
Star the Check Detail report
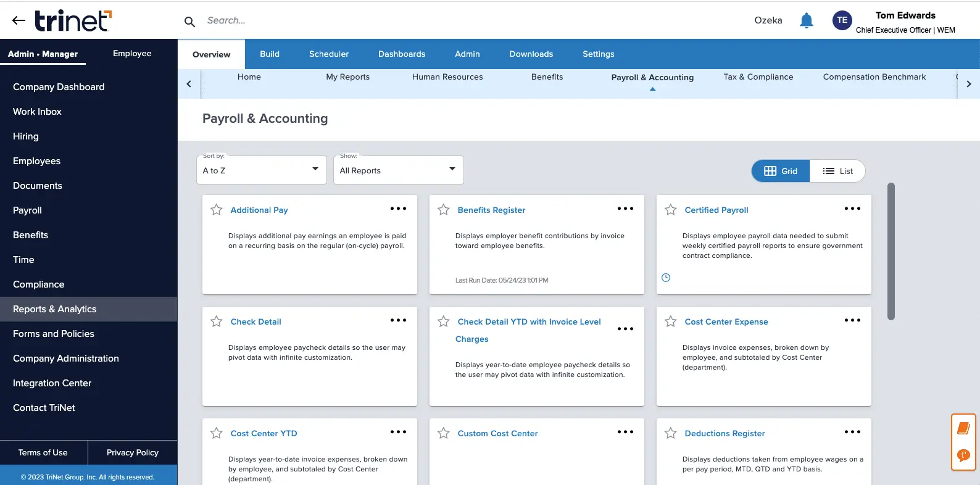click(217, 321)
